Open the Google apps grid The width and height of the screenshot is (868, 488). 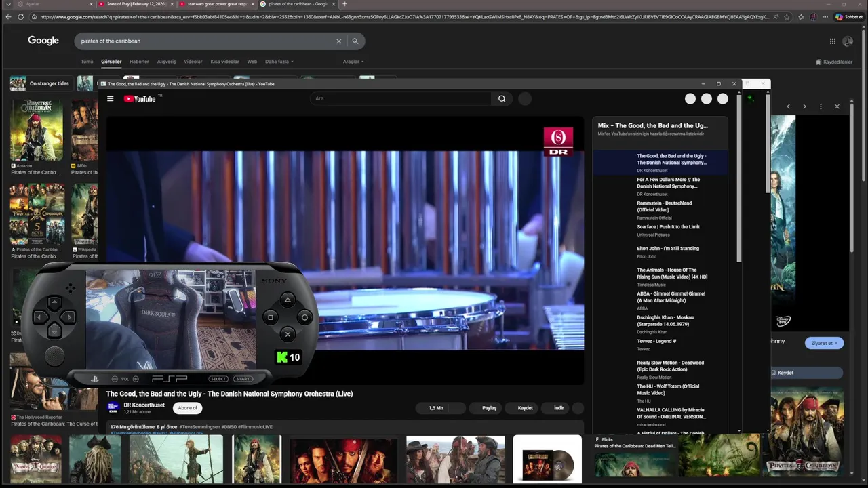833,41
